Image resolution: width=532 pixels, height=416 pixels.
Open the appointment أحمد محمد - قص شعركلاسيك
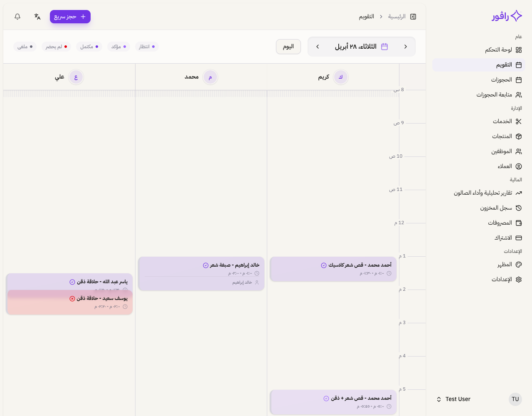333,269
